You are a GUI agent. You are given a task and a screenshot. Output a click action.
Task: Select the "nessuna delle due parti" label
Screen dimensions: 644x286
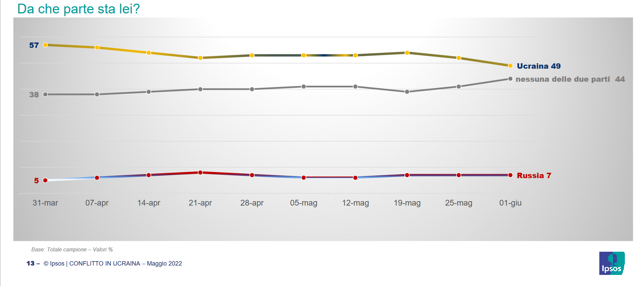click(x=563, y=79)
